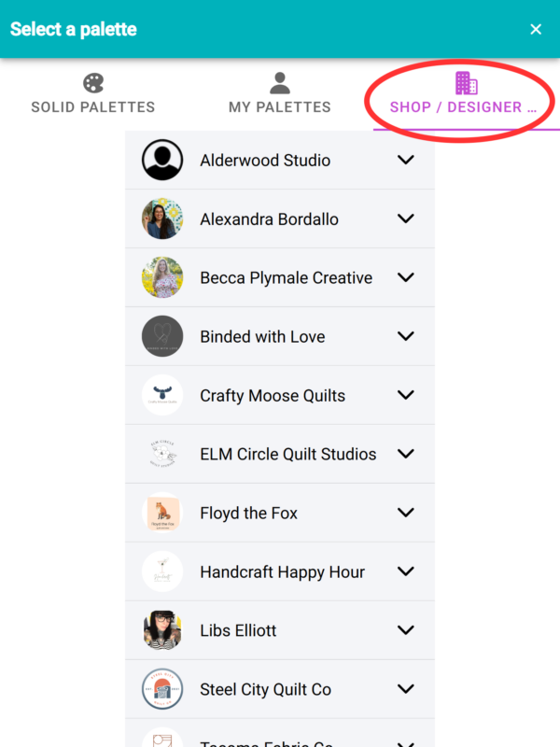This screenshot has height=747, width=560.
Task: Expand the Handcraft Happy Hour chevron
Action: point(405,571)
